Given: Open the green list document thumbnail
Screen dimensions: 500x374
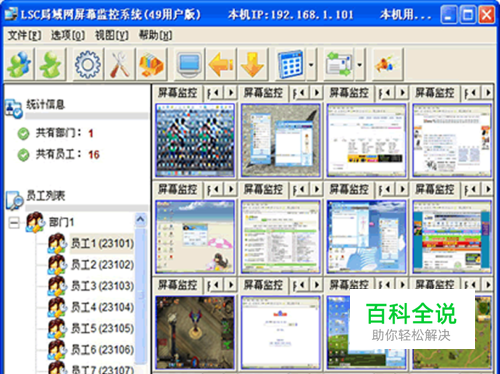Looking at the screenshot, I should point(281,237).
